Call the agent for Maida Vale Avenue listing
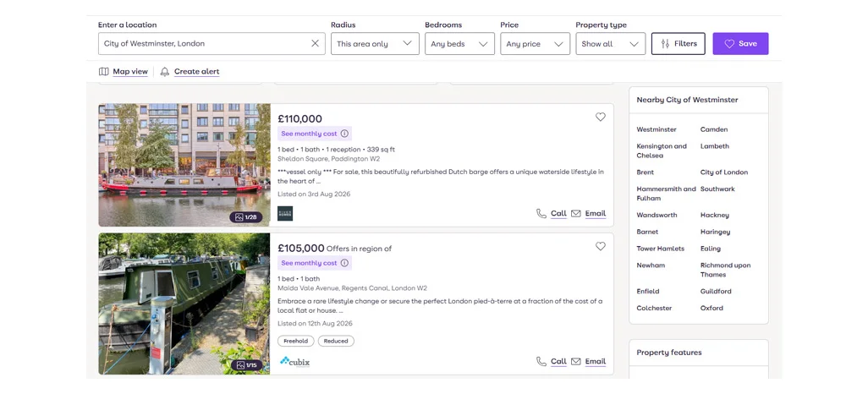The image size is (868, 394). [x=552, y=361]
